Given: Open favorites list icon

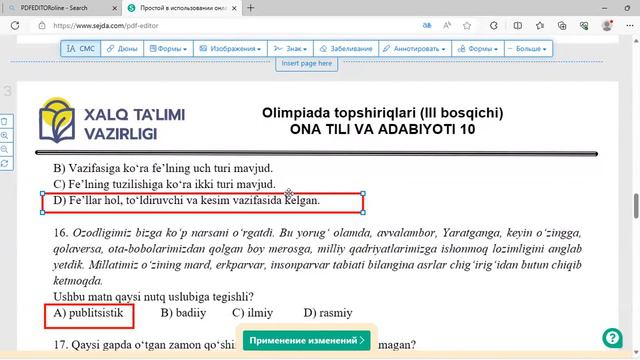Looking at the screenshot, I should tap(540, 25).
